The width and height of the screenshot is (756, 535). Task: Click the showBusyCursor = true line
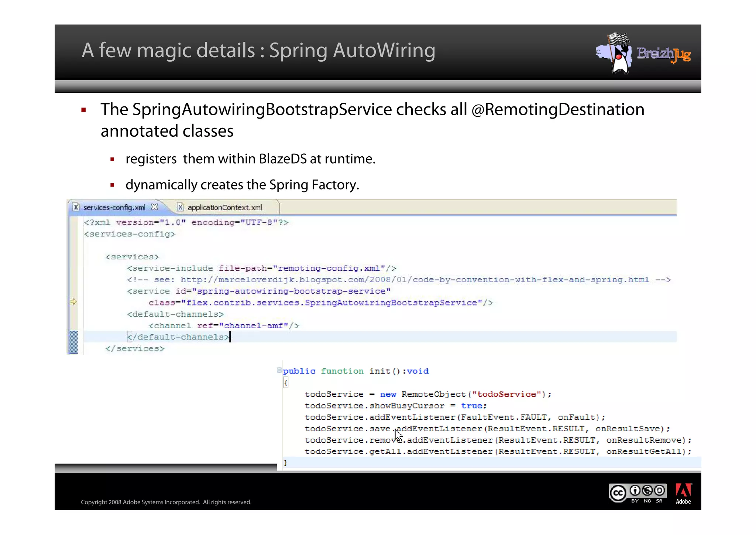396,406
